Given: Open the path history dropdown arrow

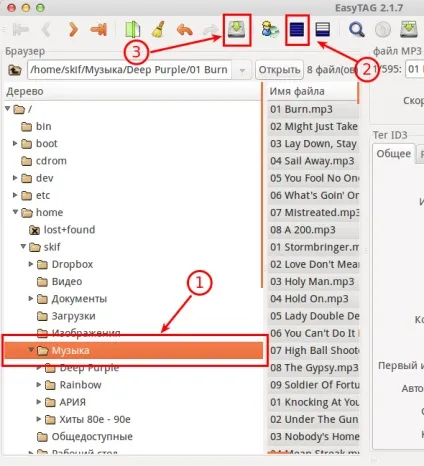Looking at the screenshot, I should pyautogui.click(x=242, y=70).
